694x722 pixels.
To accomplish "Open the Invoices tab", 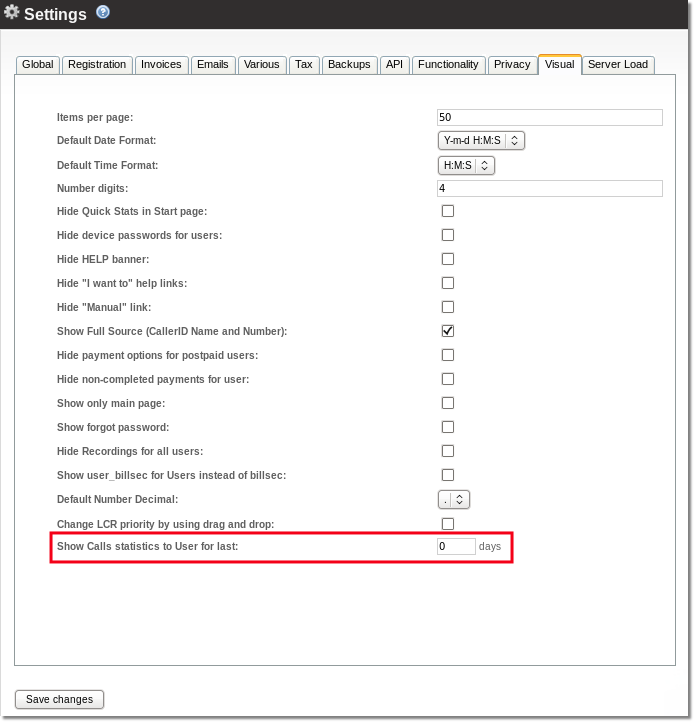I will 161,65.
